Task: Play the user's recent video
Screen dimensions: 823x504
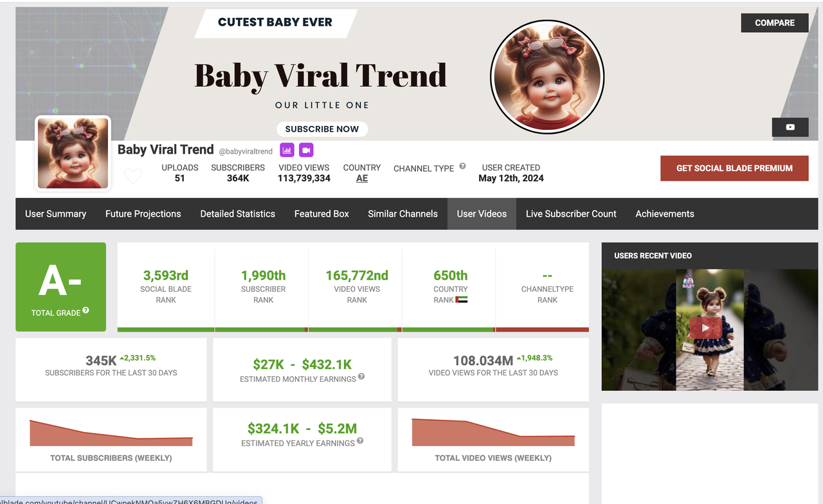Action: [705, 328]
